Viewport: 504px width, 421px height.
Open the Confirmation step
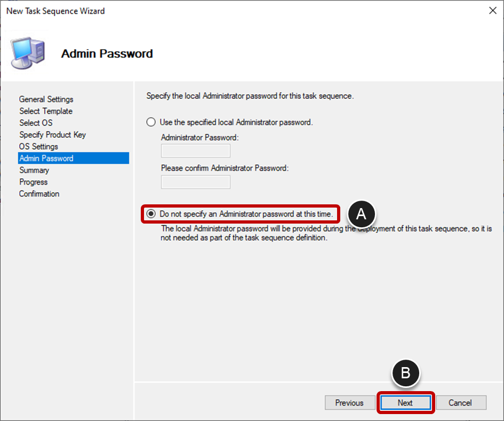(x=39, y=193)
